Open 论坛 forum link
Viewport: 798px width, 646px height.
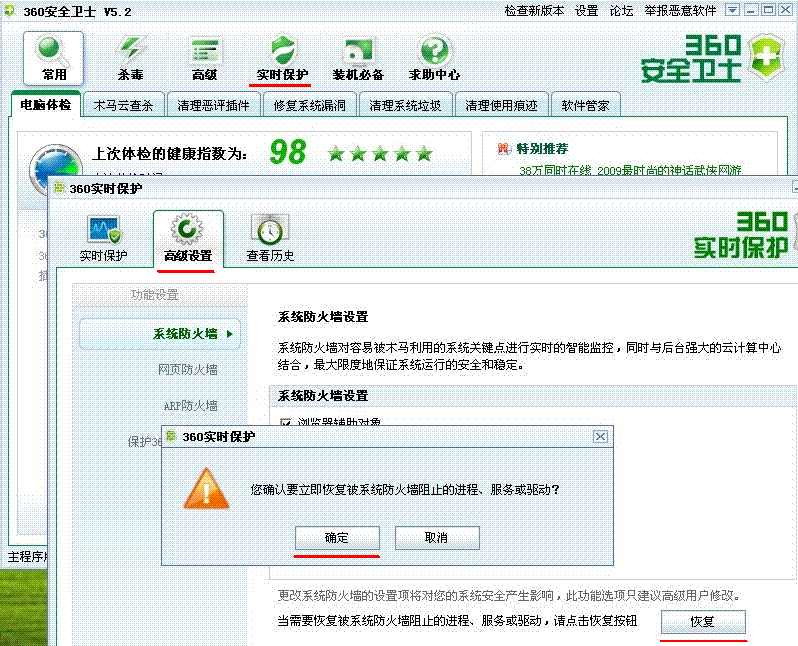[621, 11]
